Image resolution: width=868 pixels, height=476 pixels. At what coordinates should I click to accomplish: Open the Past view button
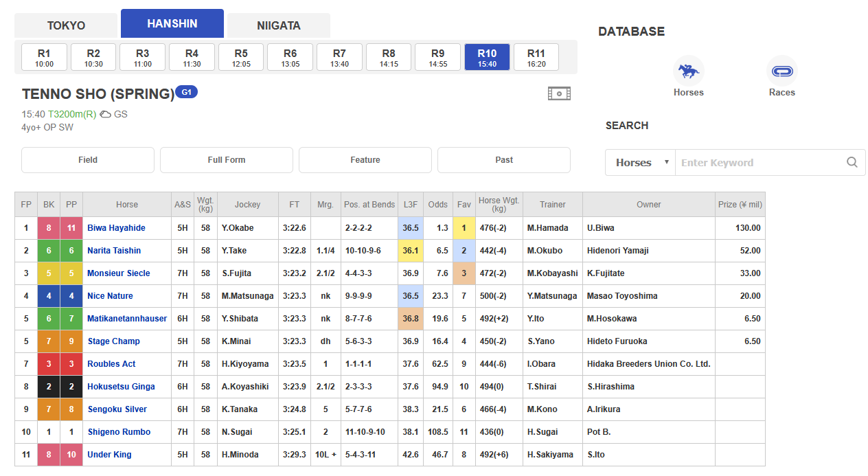pos(504,160)
